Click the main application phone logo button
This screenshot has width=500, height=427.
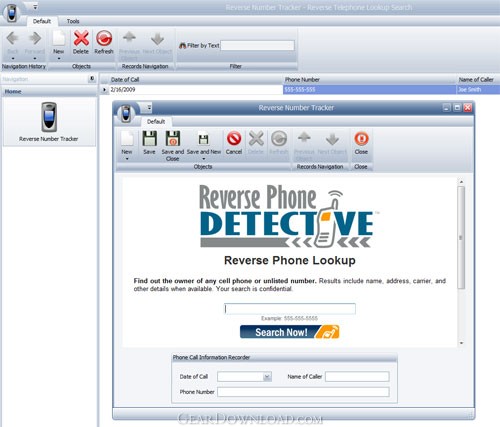(12, 13)
